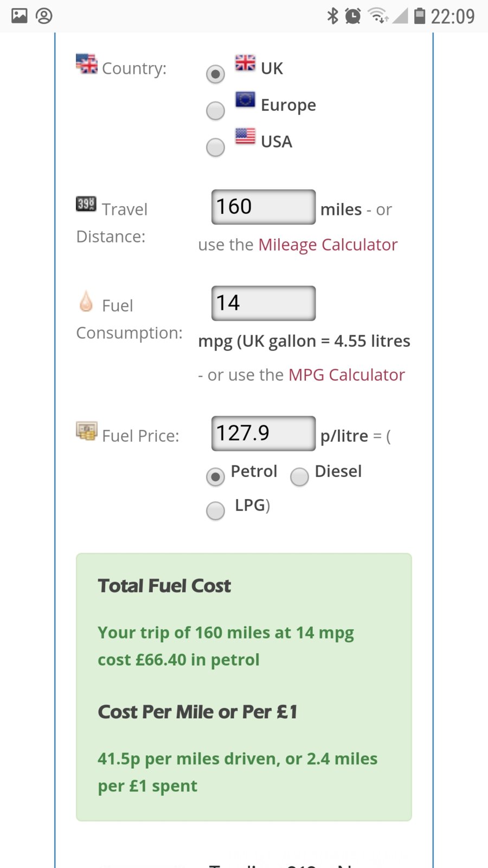The width and height of the screenshot is (488, 868).
Task: Switch fuel type to Diesel
Action: [x=299, y=477]
